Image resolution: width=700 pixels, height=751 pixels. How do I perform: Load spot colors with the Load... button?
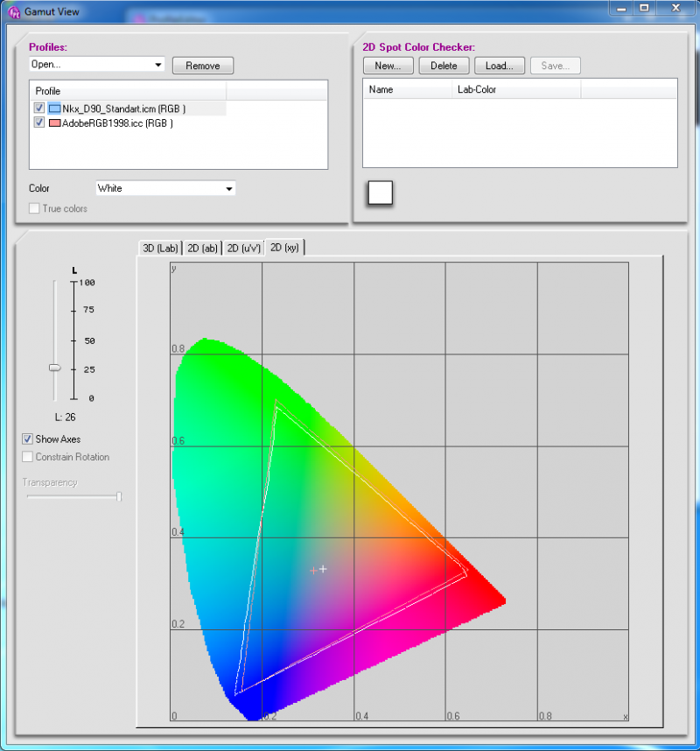(500, 66)
